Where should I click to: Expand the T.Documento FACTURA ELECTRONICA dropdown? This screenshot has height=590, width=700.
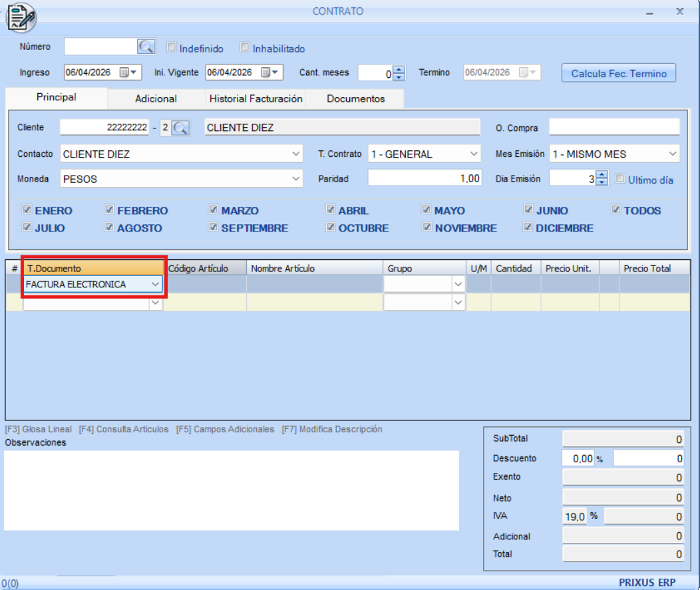(x=155, y=284)
